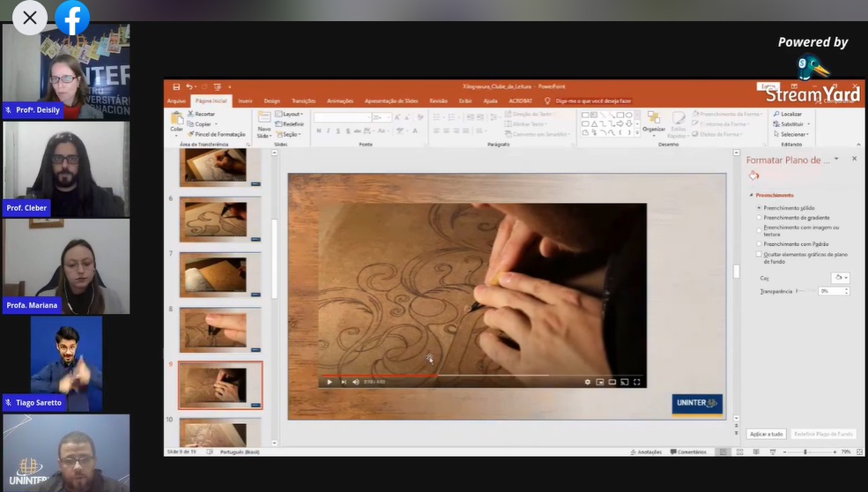Select slide 8 thumbnail
Image resolution: width=868 pixels, height=492 pixels.
coord(220,329)
